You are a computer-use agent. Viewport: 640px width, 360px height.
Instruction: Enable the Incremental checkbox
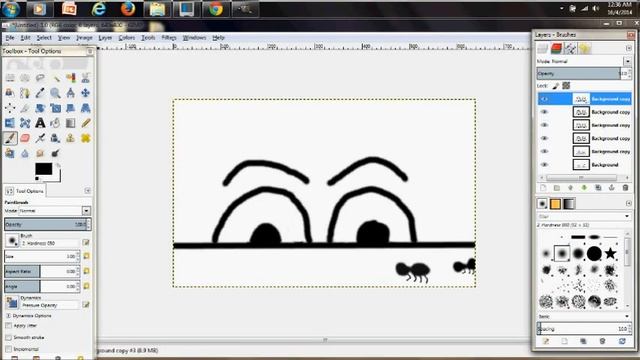pyautogui.click(x=9, y=349)
